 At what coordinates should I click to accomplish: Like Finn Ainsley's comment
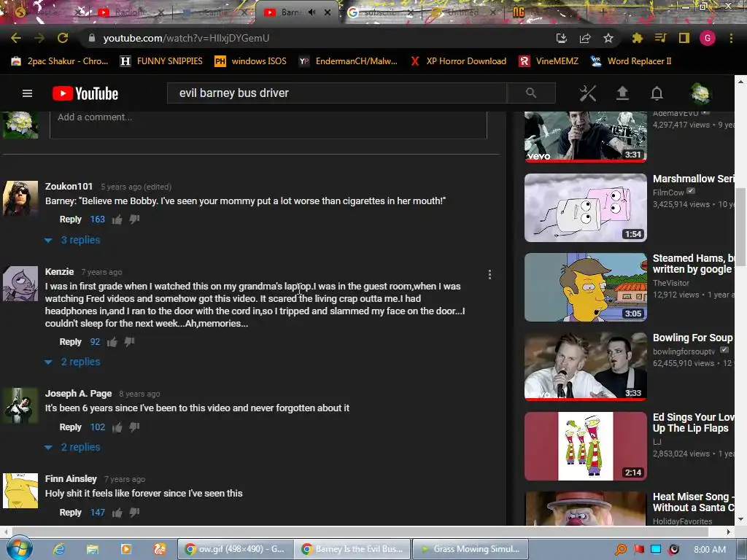coord(117,513)
